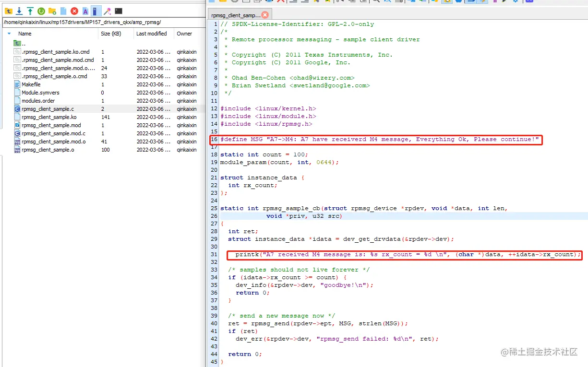
Task: Click the folder-up icon on the '..' row
Action: (17, 44)
